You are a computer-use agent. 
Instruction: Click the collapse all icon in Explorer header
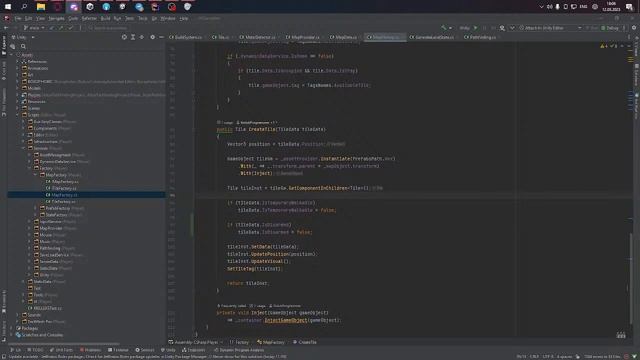142,37
